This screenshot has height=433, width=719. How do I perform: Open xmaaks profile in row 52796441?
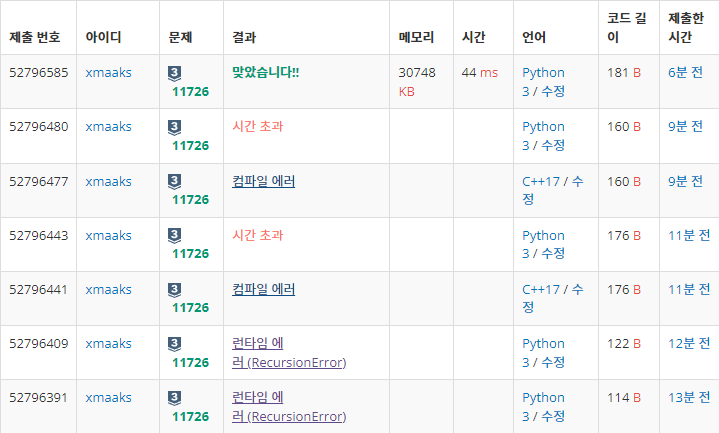[109, 290]
